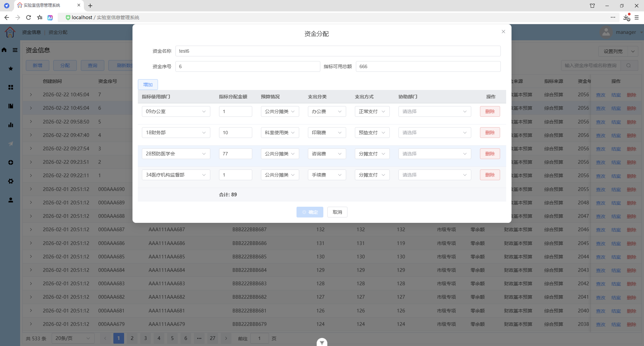Open the browser favorites star icon
This screenshot has height=346, width=644.
click(x=40, y=17)
